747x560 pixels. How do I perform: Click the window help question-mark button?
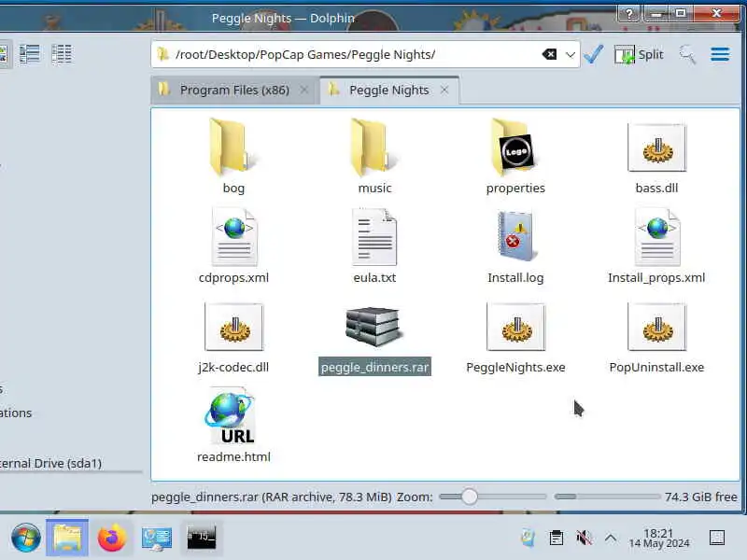(628, 14)
